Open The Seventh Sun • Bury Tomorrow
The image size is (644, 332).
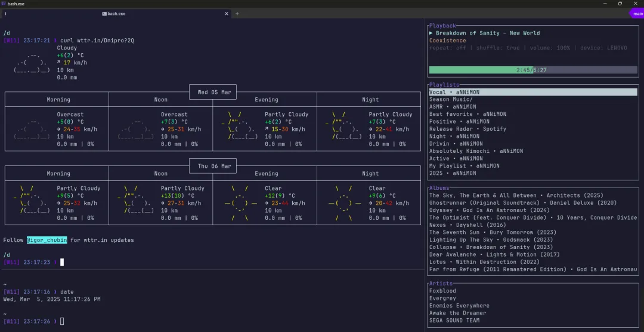[493, 232]
